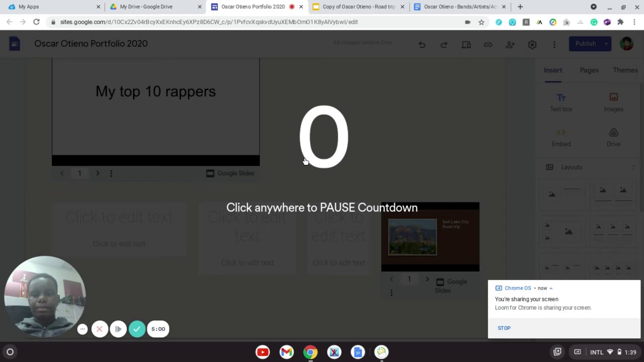
Task: Reload the page
Action: [x=36, y=22]
